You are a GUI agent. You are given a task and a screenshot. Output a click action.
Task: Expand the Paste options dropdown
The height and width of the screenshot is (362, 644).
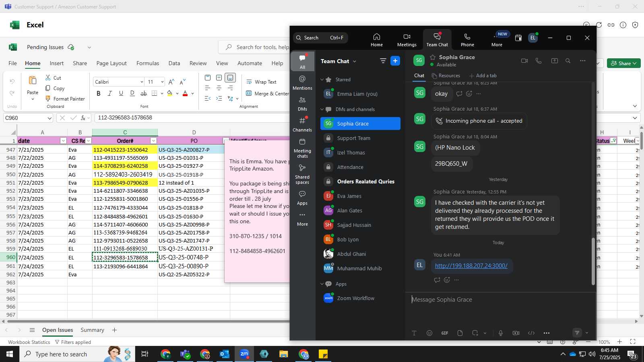[33, 99]
